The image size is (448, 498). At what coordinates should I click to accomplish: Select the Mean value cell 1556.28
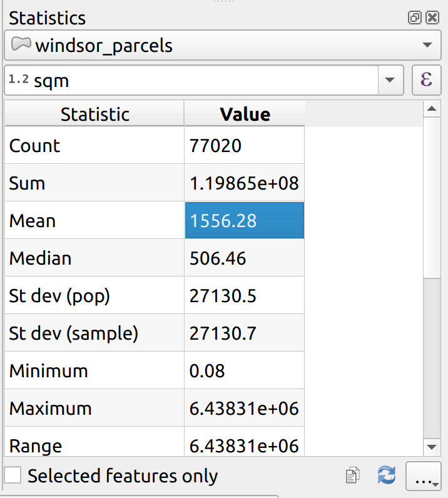(x=245, y=221)
